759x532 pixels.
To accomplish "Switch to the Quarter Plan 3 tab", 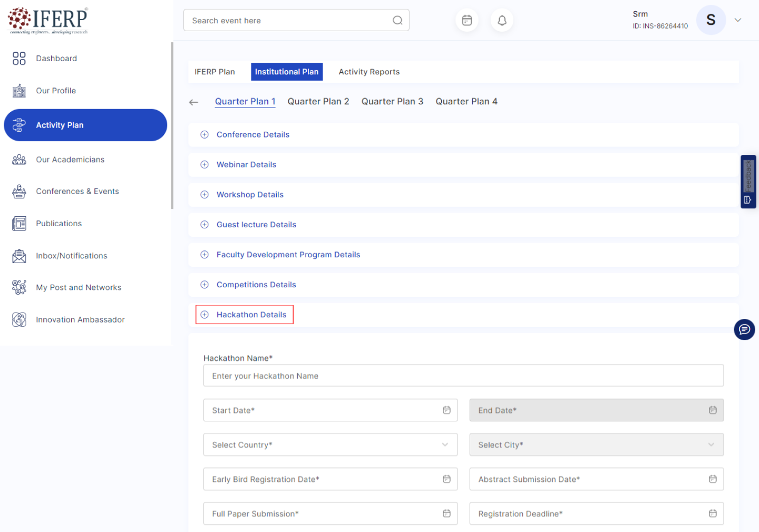I will point(392,102).
